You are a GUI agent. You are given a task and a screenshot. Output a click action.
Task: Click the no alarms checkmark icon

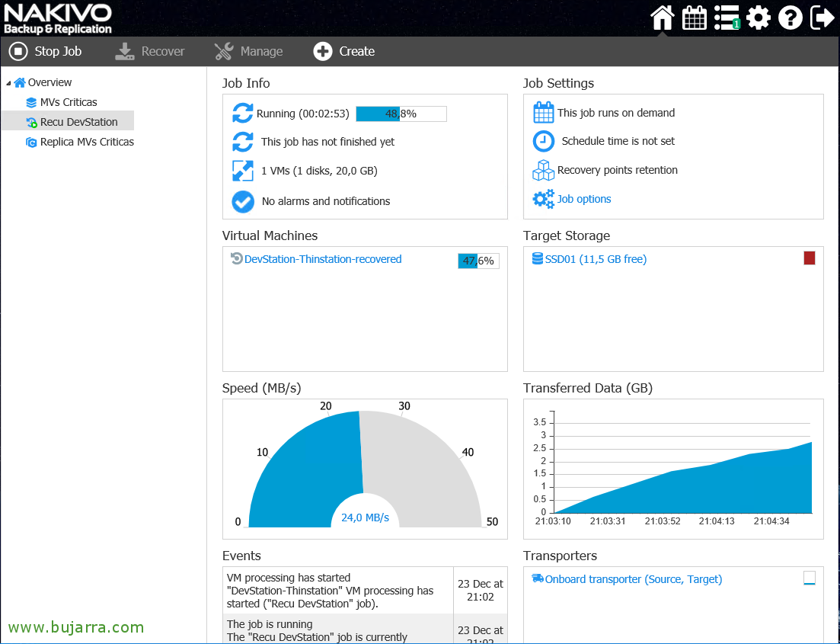[243, 202]
